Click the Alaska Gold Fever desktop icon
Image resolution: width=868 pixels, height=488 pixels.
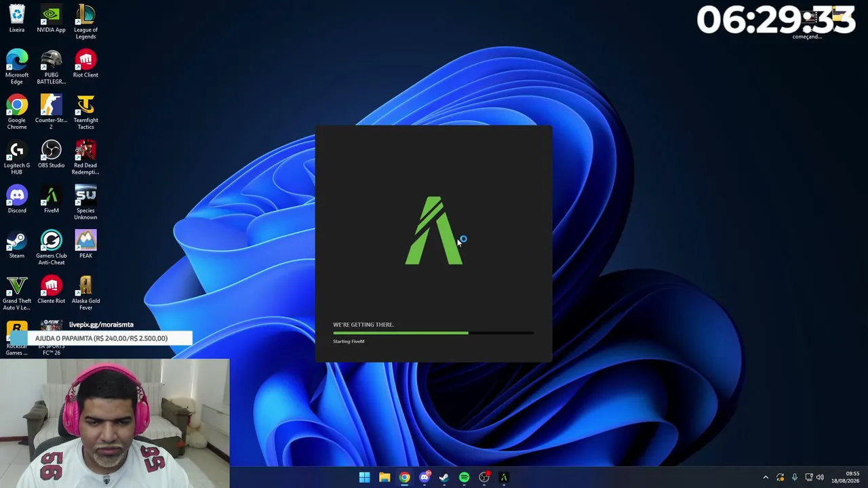(85, 293)
